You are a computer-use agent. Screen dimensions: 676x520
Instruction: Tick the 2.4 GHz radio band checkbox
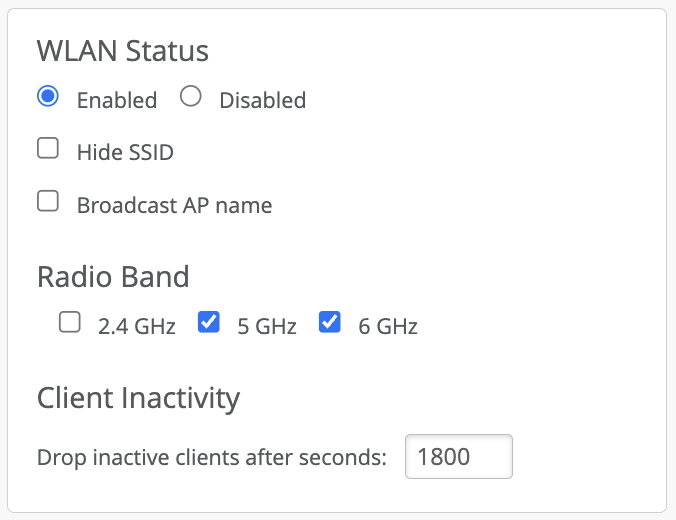[x=69, y=323]
